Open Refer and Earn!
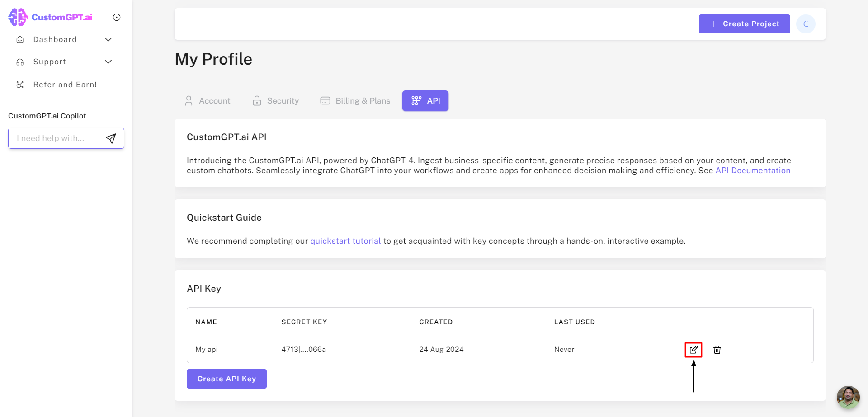 point(65,85)
